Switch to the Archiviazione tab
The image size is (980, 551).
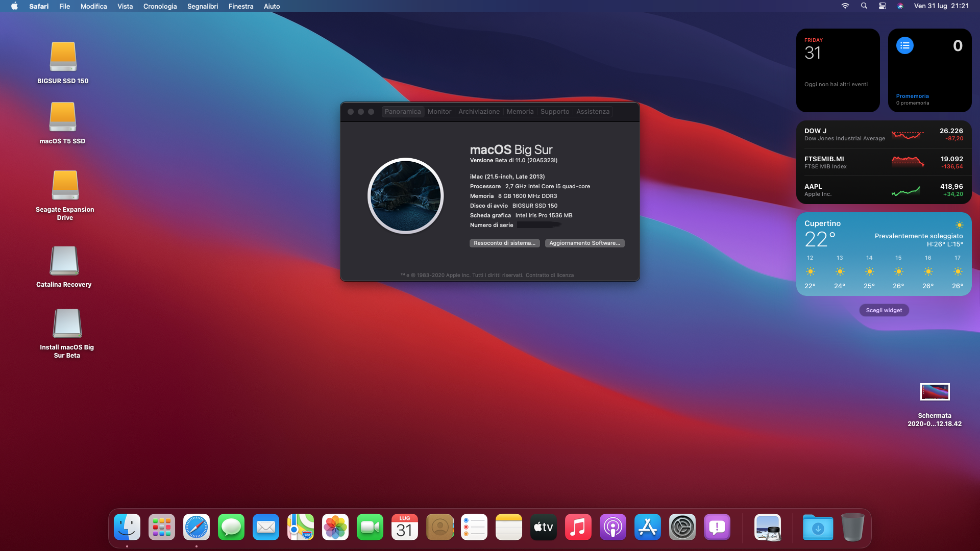(x=479, y=111)
